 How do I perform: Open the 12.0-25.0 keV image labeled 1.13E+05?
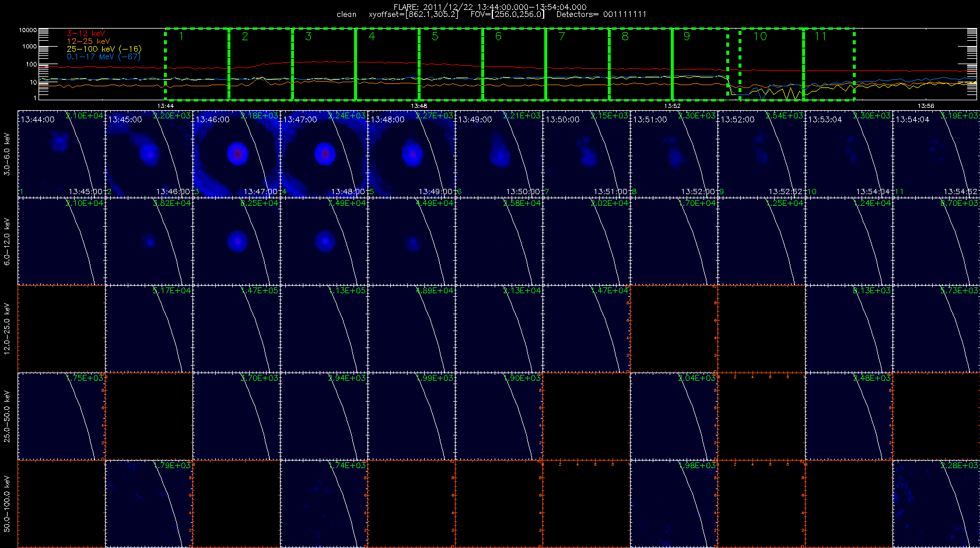324,329
